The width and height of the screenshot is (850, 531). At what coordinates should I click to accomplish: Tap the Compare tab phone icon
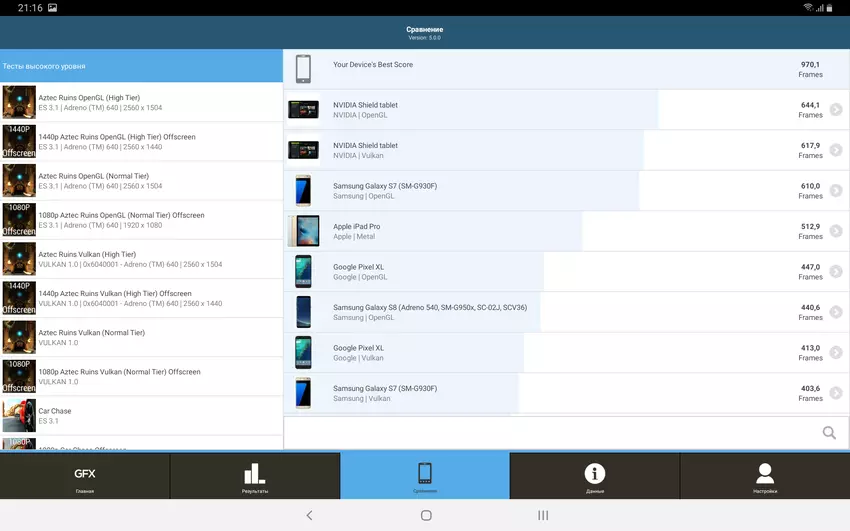pos(425,476)
